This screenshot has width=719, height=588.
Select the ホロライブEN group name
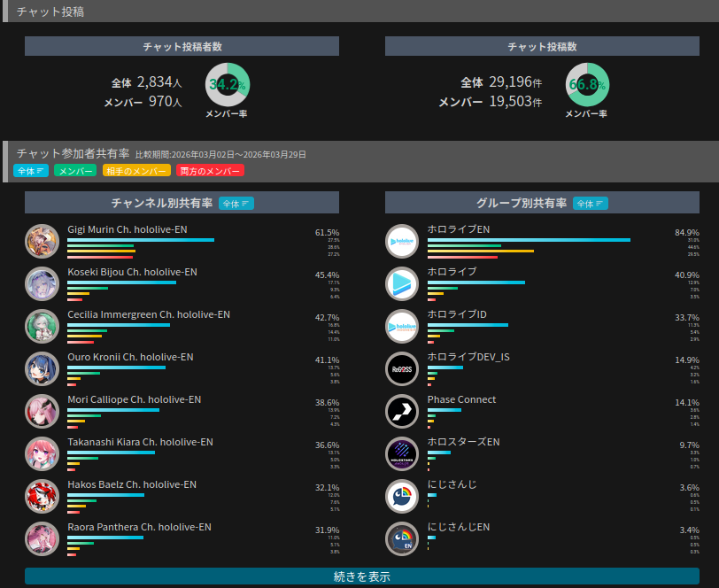(x=459, y=229)
